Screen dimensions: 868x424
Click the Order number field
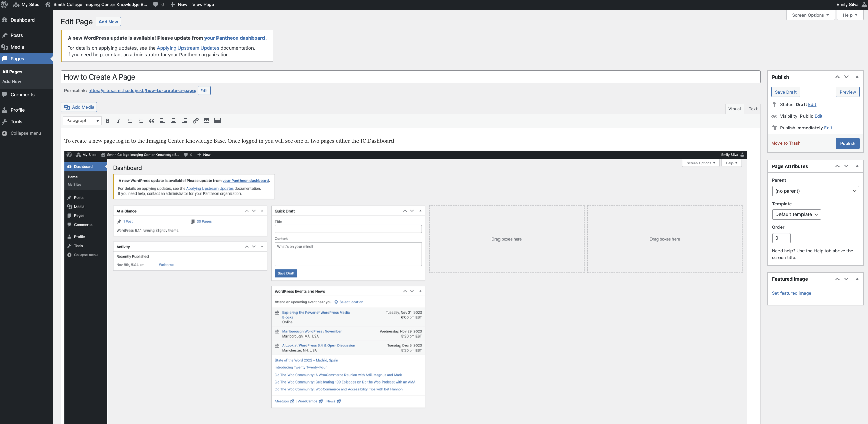click(x=781, y=238)
